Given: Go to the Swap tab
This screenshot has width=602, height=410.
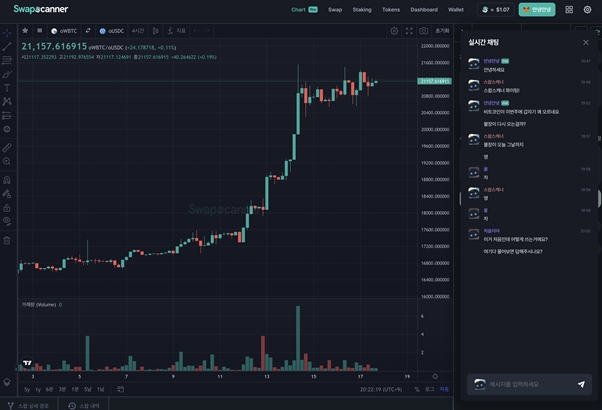Looking at the screenshot, I should point(335,9).
